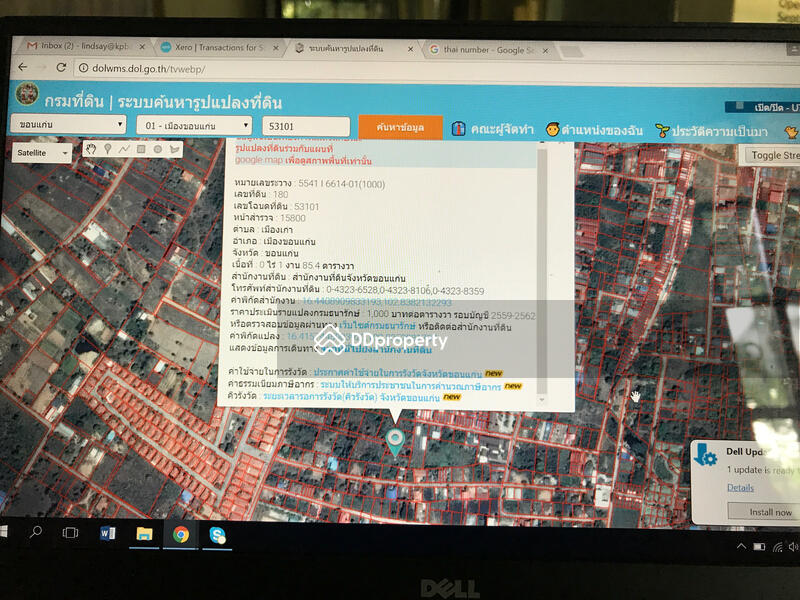The height and width of the screenshot is (600, 800).
Task: Click the battery icon in system tray
Action: [759, 547]
